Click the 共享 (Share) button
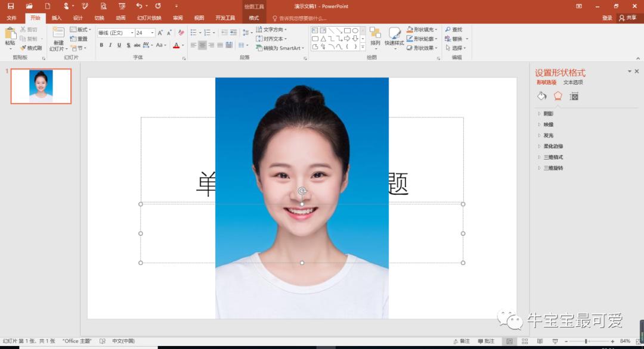644x349 pixels. (x=628, y=18)
